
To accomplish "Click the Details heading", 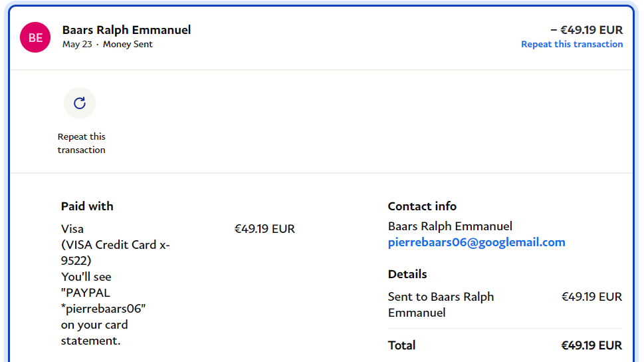I will click(x=407, y=274).
